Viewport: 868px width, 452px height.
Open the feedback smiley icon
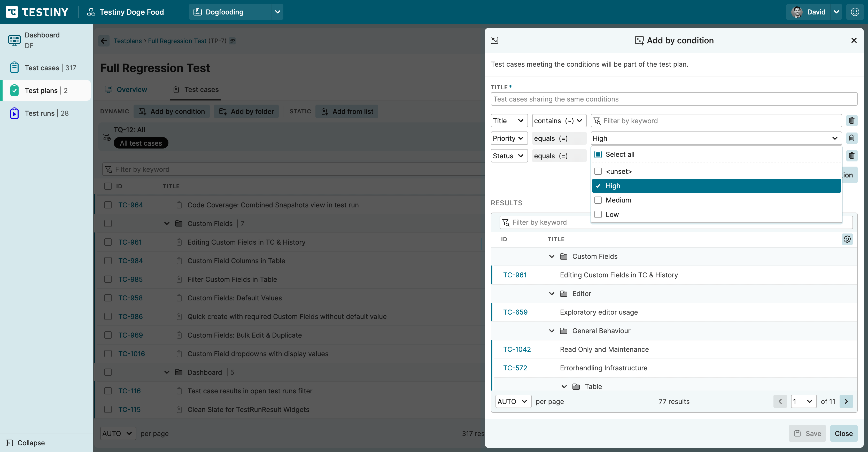(855, 12)
